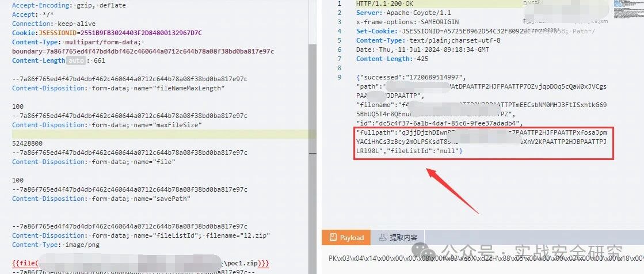Click the "fileListId":"null" JSON entry
Image resolution: width=644 pixels, height=274 pixels.
pos(422,151)
